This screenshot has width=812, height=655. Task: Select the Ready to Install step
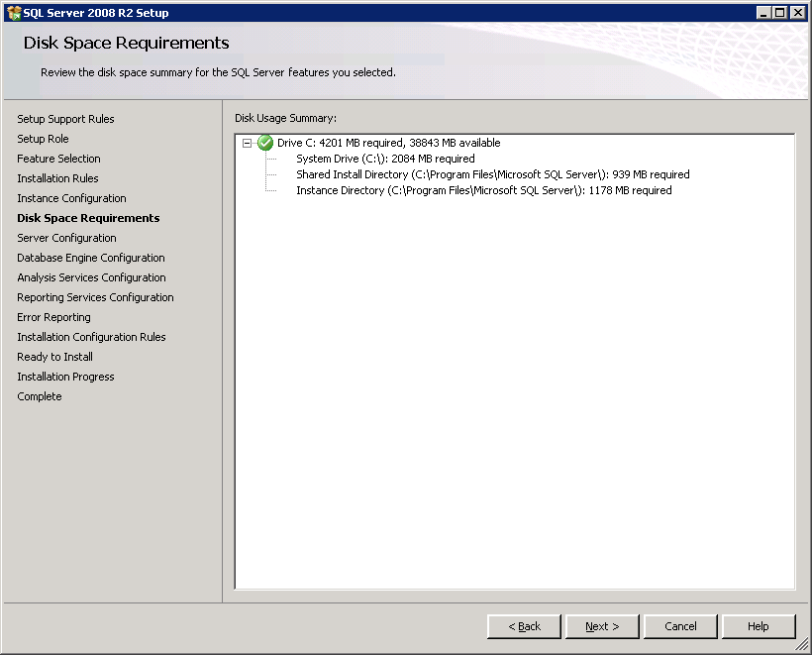click(54, 357)
